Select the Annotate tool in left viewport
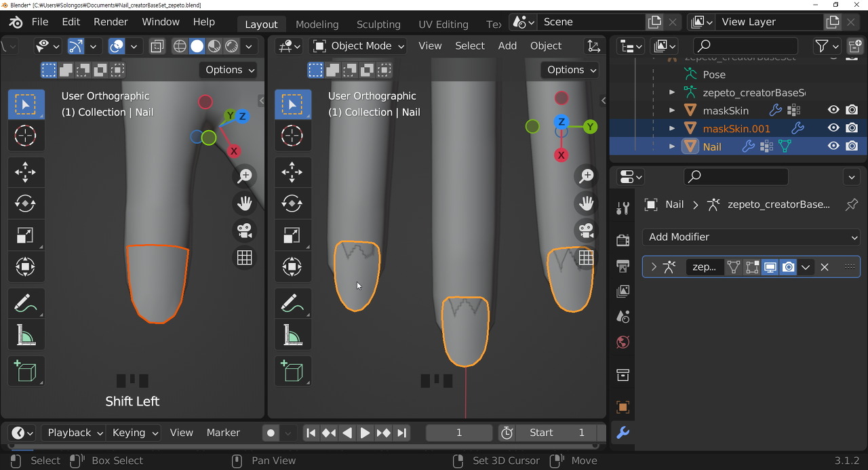 tap(26, 303)
